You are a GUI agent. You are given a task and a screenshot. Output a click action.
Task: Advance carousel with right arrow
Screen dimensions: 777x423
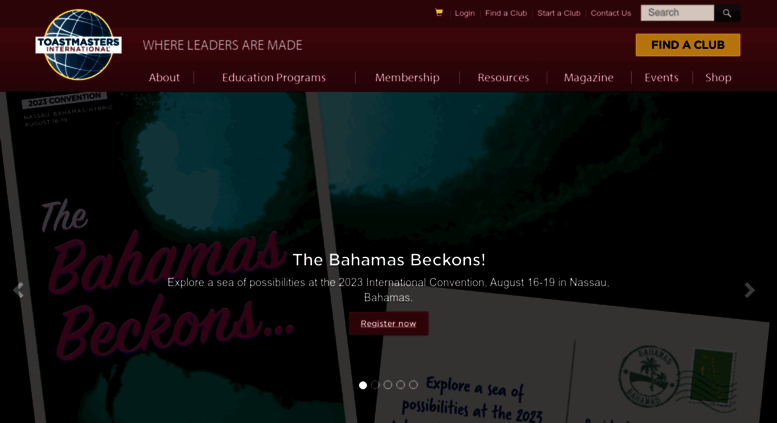coord(749,290)
